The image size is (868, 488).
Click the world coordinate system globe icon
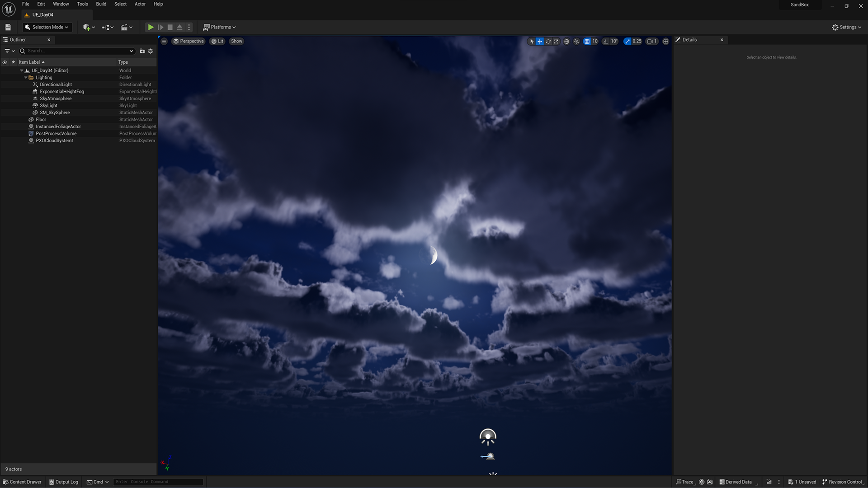tap(566, 41)
